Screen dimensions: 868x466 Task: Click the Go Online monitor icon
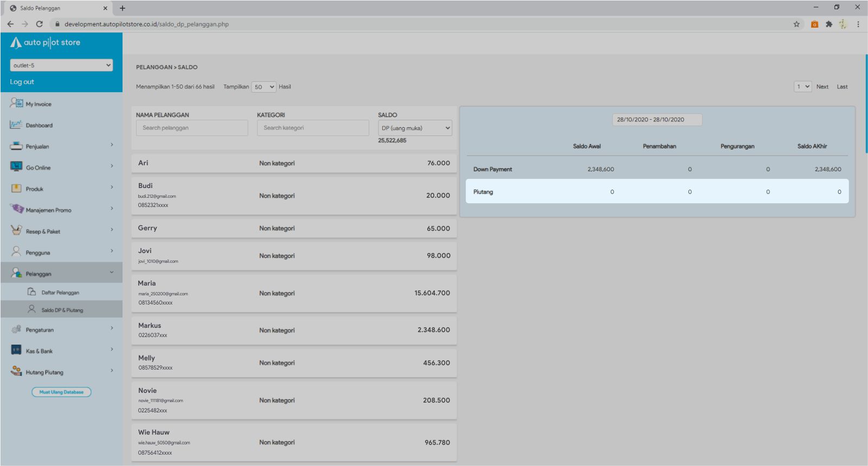[16, 167]
